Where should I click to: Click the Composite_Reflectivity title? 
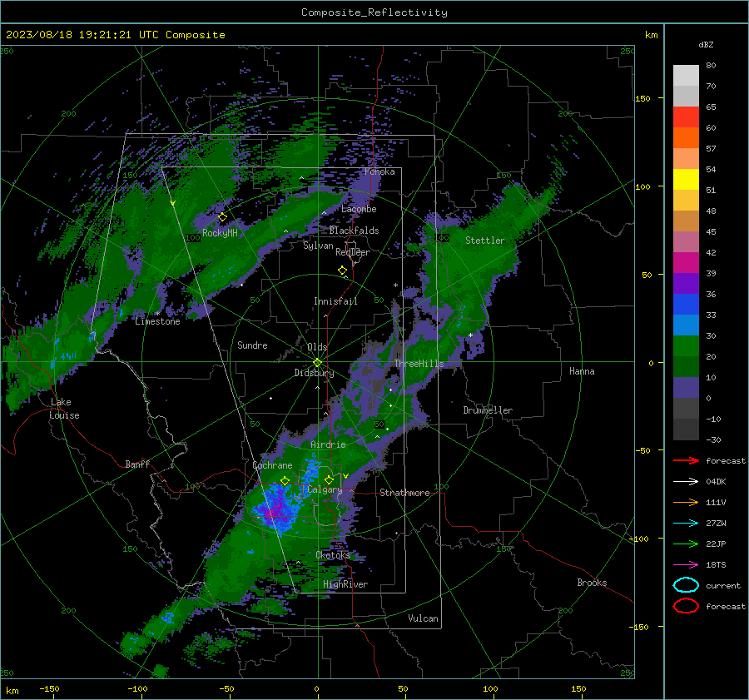pos(374,12)
